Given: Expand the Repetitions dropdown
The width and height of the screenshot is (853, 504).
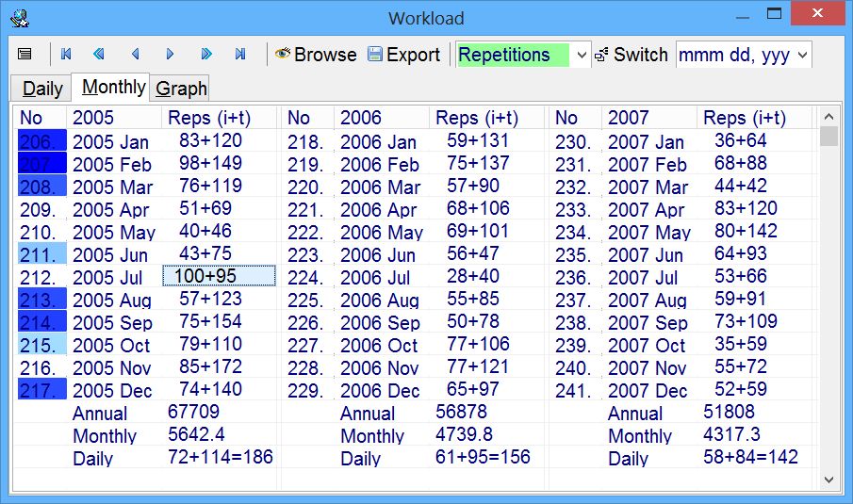Looking at the screenshot, I should [582, 56].
